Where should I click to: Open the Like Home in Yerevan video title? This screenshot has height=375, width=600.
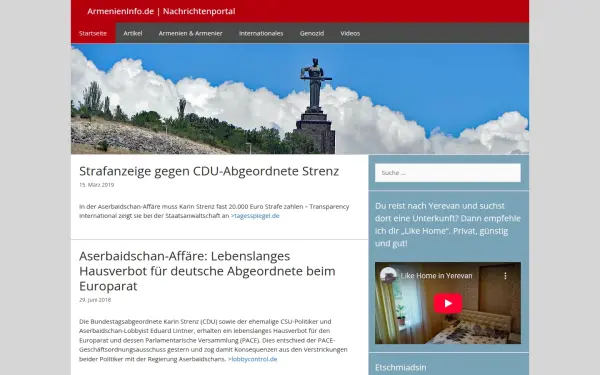[x=436, y=276]
